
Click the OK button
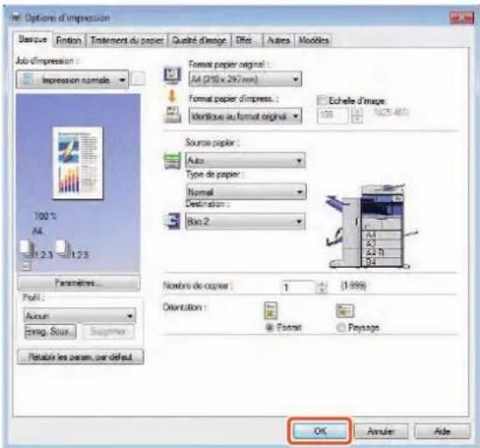[x=320, y=430]
